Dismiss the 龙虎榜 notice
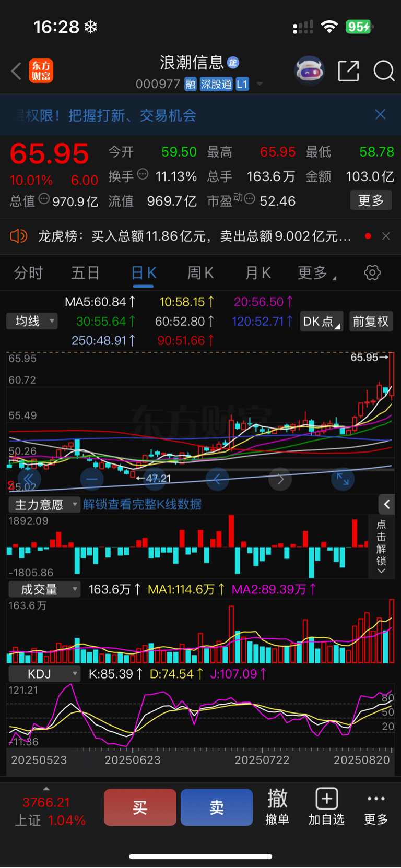This screenshot has height=868, width=401. coord(386,236)
